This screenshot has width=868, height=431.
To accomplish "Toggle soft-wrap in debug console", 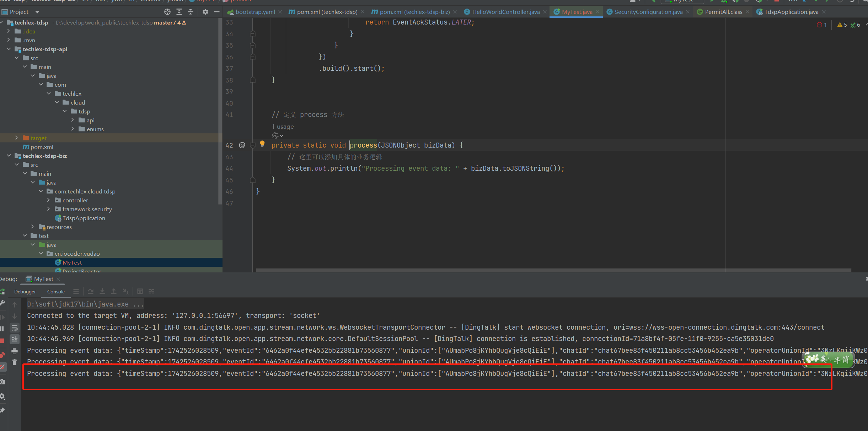I will point(15,328).
